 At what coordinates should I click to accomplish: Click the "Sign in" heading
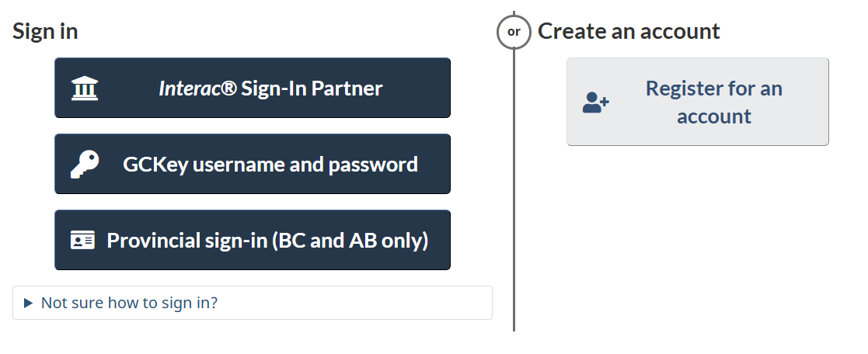click(x=45, y=31)
